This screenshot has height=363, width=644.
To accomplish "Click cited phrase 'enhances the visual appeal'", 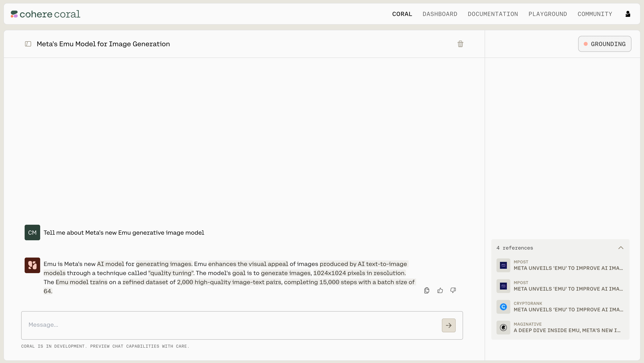I will (248, 264).
